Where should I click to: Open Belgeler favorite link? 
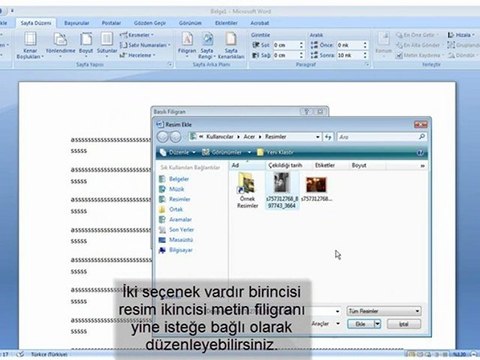[174, 179]
